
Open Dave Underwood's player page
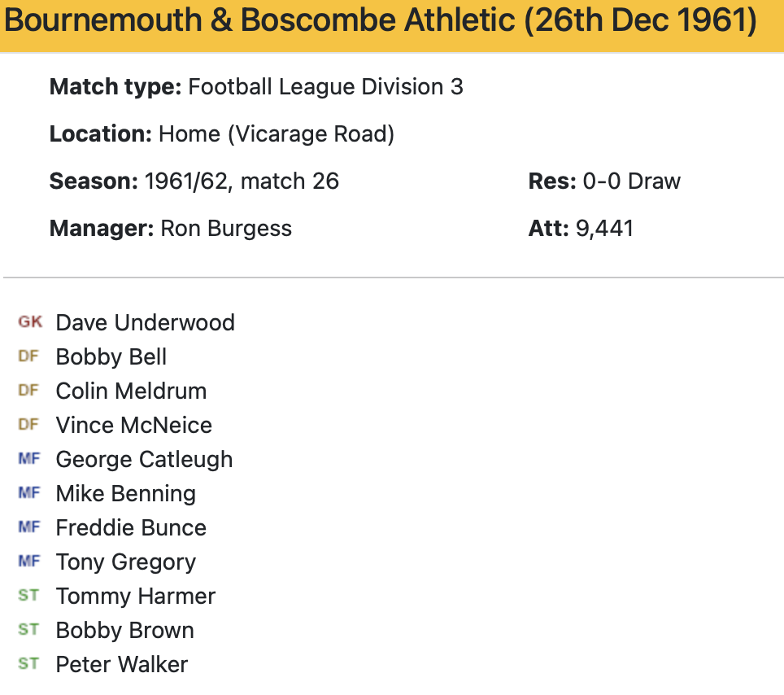(145, 322)
